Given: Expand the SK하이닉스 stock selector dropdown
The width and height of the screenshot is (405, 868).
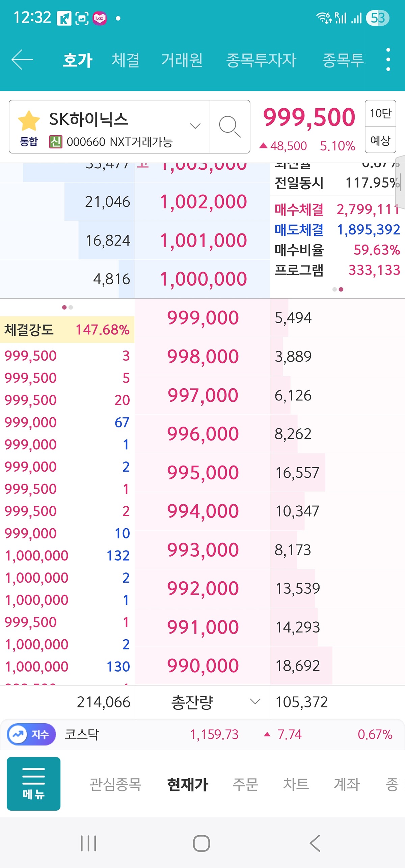Looking at the screenshot, I should coord(195,126).
